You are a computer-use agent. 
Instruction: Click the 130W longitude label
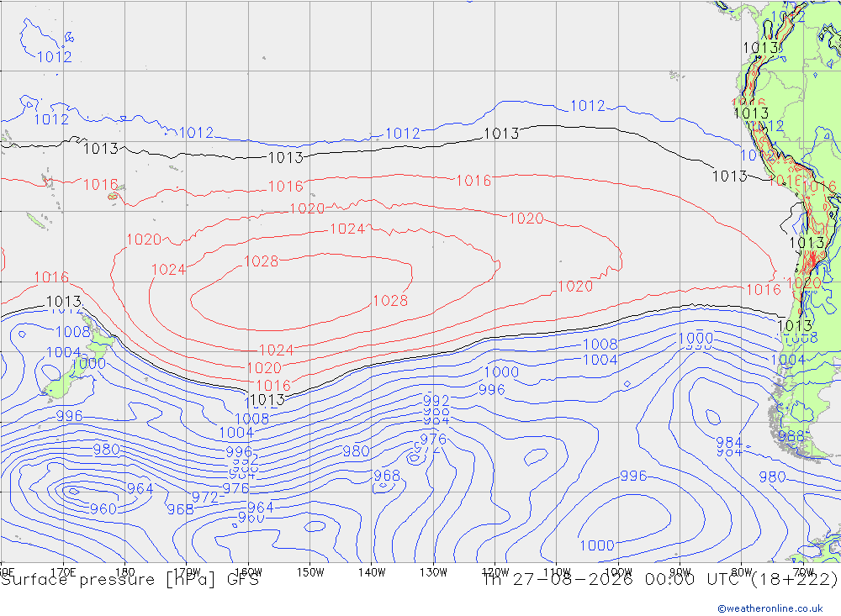pyautogui.click(x=433, y=572)
